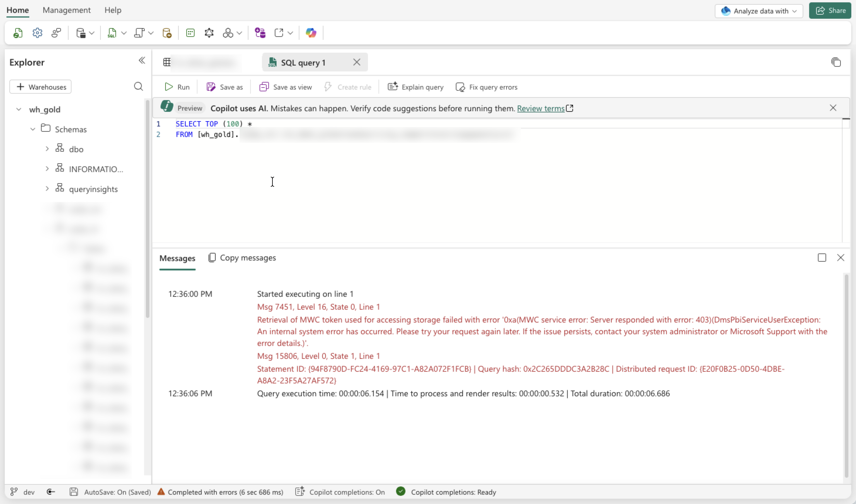Open the Get data dropdown arrow
The height and width of the screenshot is (504, 856).
pos(92,33)
